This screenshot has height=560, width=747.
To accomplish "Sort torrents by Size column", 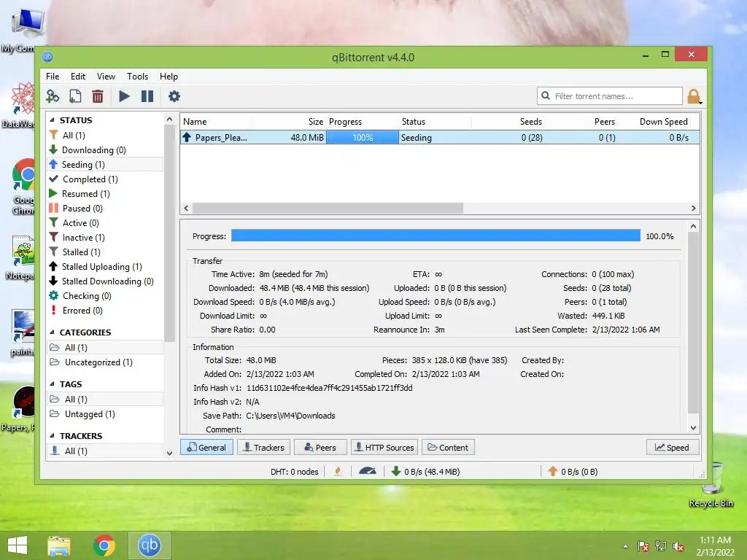I will click(289, 122).
